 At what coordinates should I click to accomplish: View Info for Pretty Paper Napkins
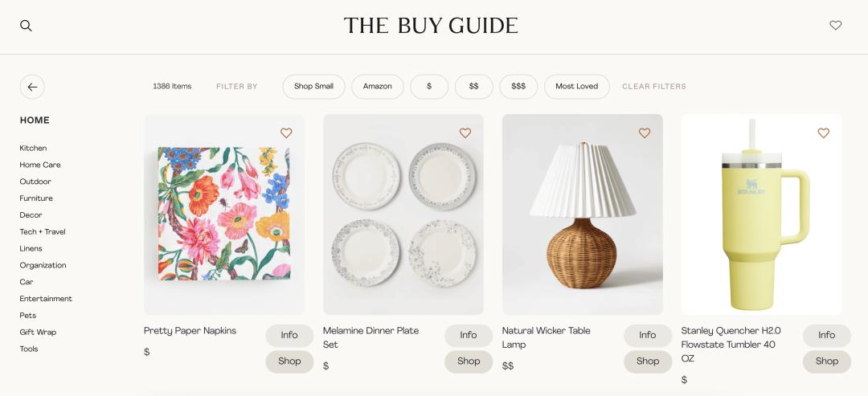[x=289, y=336]
